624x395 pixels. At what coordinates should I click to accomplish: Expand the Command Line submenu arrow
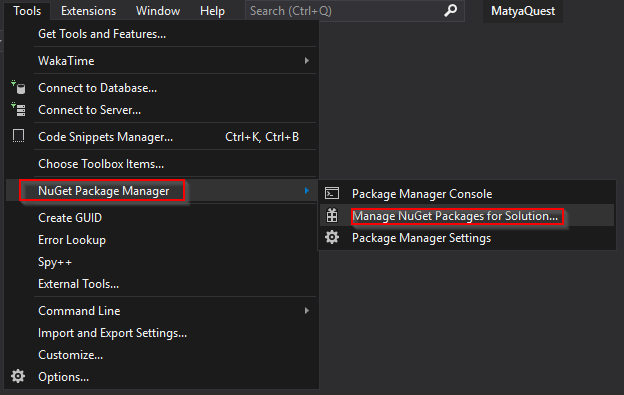(x=307, y=311)
